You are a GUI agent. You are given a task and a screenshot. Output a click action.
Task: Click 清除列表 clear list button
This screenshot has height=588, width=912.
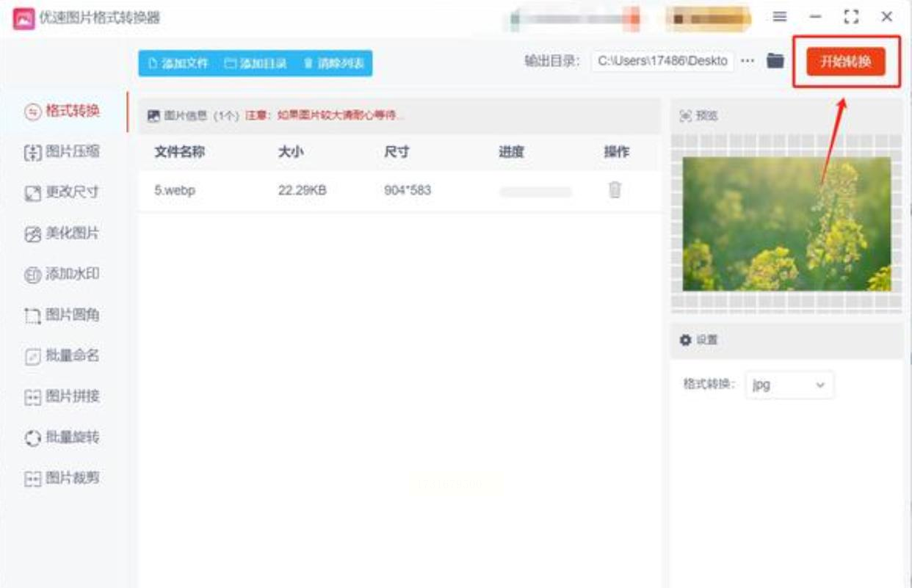tap(333, 63)
